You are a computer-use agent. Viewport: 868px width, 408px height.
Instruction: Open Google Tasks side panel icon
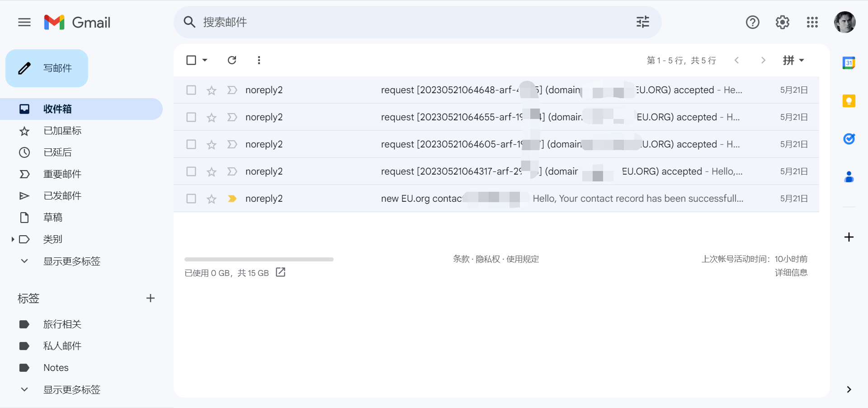point(849,139)
